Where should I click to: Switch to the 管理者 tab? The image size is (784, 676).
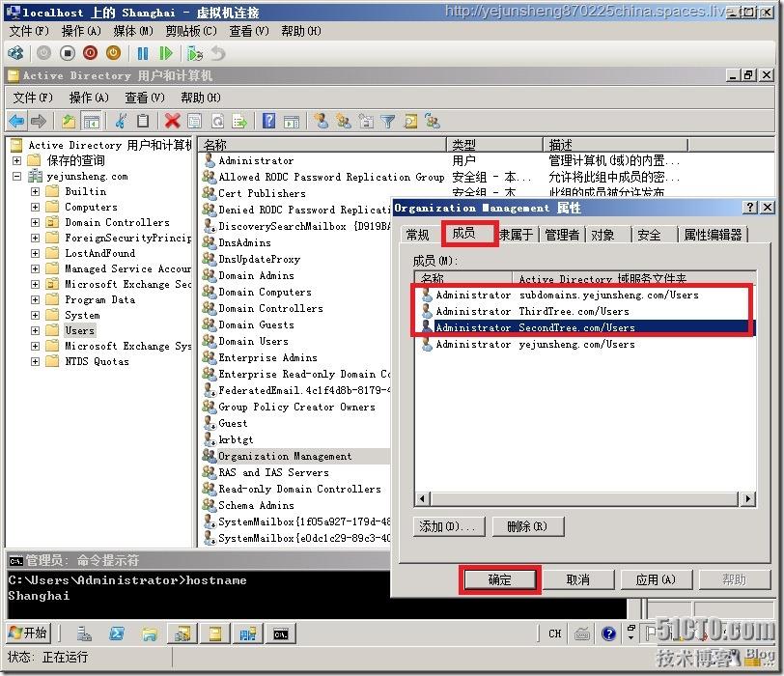(562, 235)
